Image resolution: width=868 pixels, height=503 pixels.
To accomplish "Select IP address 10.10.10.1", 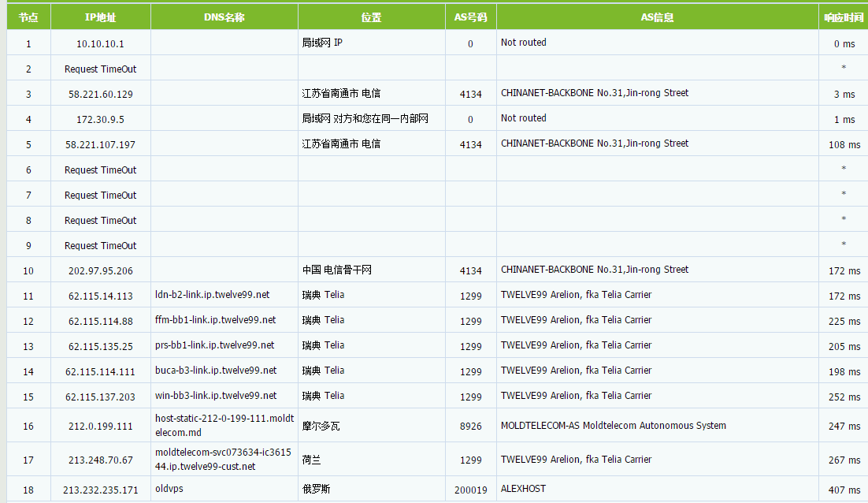I will 100,44.
